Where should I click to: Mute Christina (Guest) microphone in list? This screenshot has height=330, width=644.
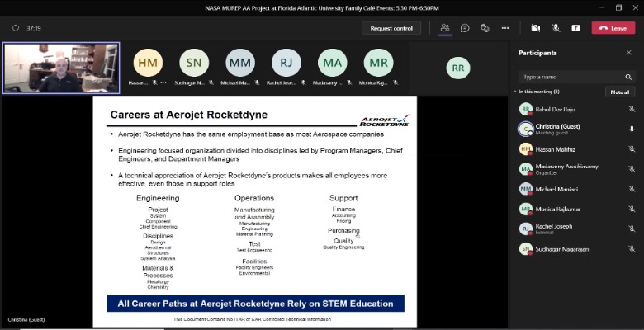point(632,129)
